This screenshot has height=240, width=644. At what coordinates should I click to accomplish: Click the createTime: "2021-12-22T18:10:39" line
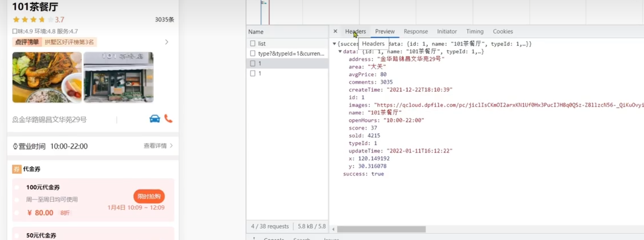coord(401,90)
